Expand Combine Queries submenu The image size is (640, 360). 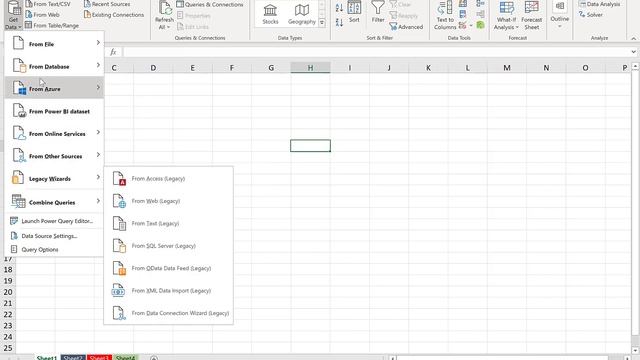(54, 202)
